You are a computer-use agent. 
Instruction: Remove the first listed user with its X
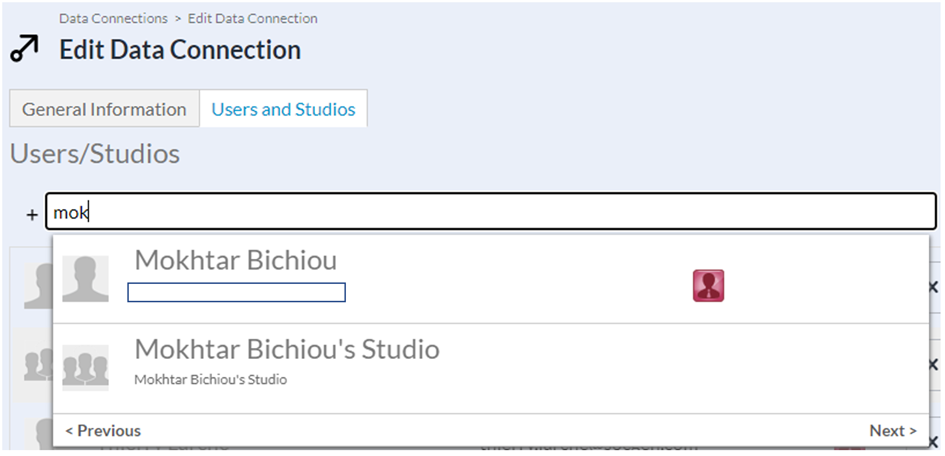tap(934, 287)
